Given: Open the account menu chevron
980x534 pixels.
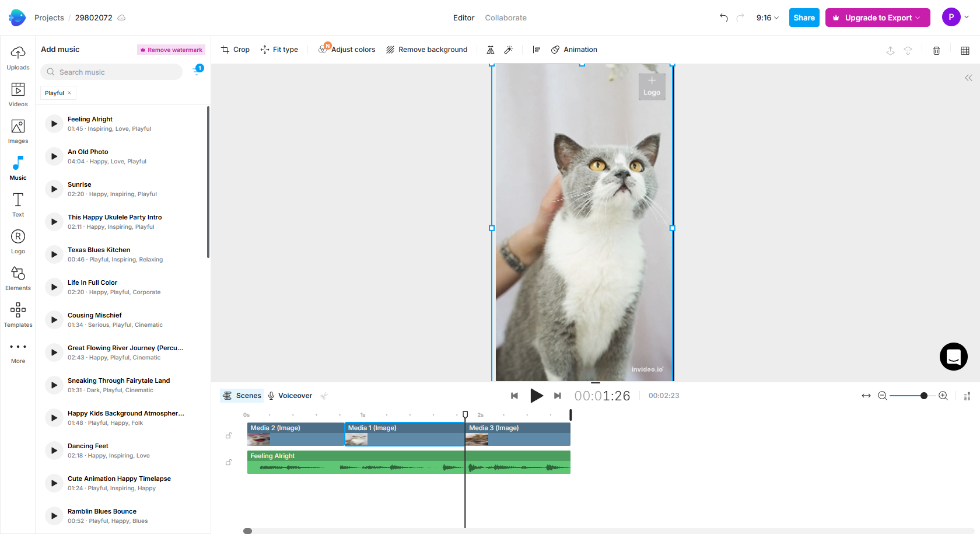Looking at the screenshot, I should [967, 17].
